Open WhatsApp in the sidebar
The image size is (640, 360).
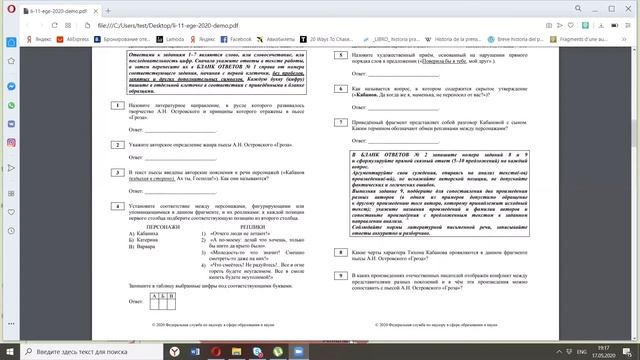click(11, 105)
